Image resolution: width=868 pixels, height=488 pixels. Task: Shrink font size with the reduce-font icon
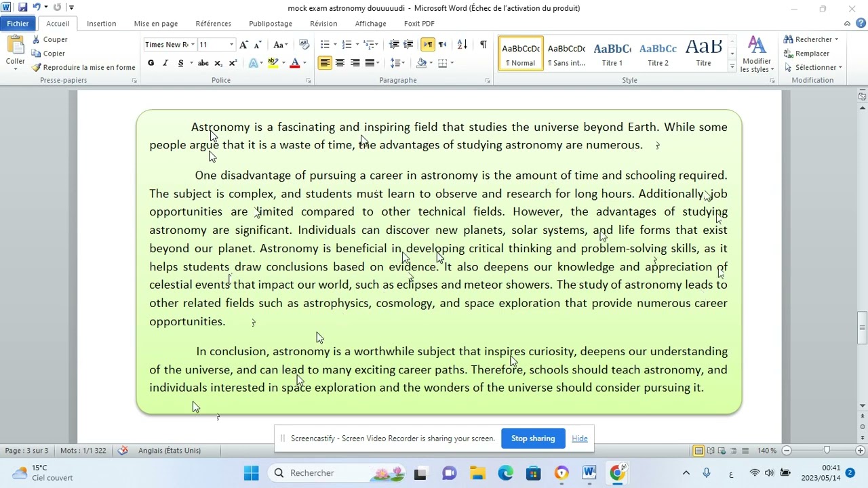click(x=258, y=45)
